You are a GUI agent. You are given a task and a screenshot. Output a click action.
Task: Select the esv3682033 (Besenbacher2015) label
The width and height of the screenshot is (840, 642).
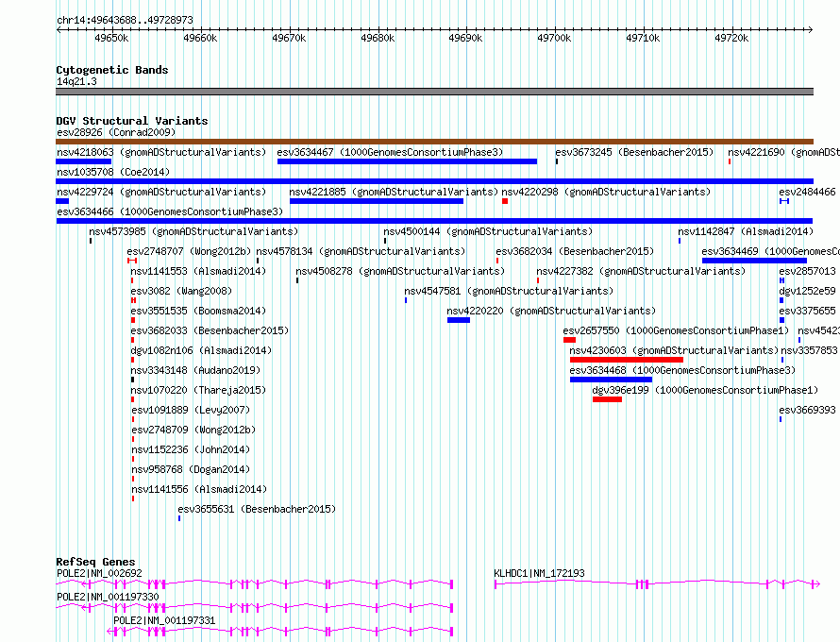[210, 330]
